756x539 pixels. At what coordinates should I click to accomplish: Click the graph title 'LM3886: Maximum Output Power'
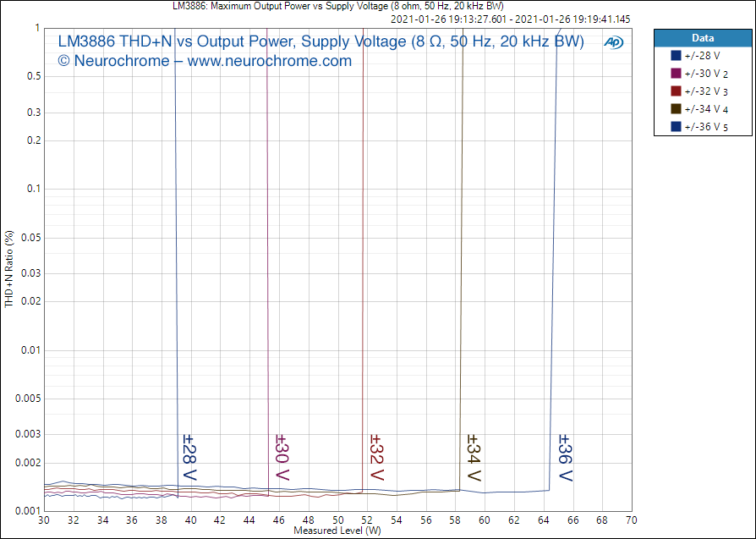[x=338, y=6]
